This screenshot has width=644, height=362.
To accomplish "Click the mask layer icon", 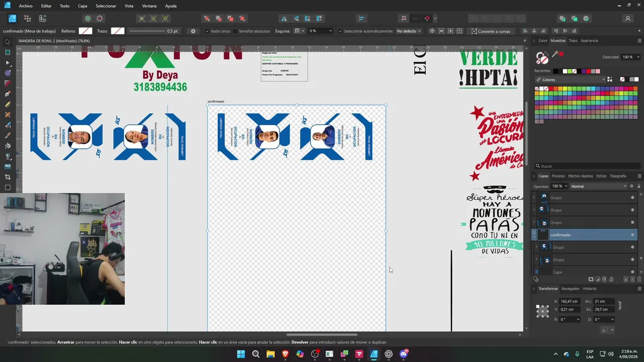I will (591, 280).
